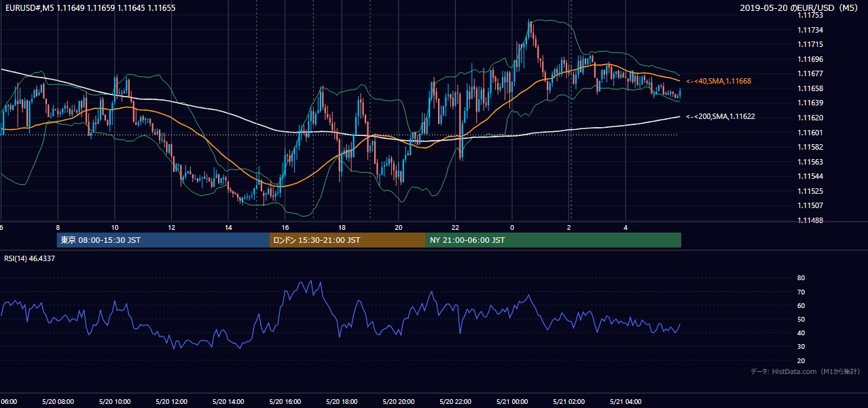Click the 5/20 18:00 bottom time label
The height and width of the screenshot is (408, 868).
click(342, 401)
